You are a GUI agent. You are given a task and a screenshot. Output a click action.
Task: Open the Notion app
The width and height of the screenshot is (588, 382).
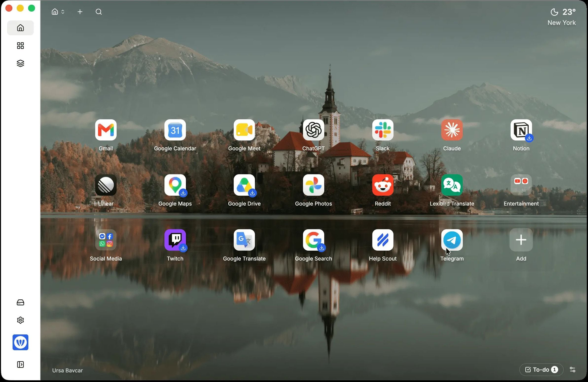pyautogui.click(x=521, y=130)
